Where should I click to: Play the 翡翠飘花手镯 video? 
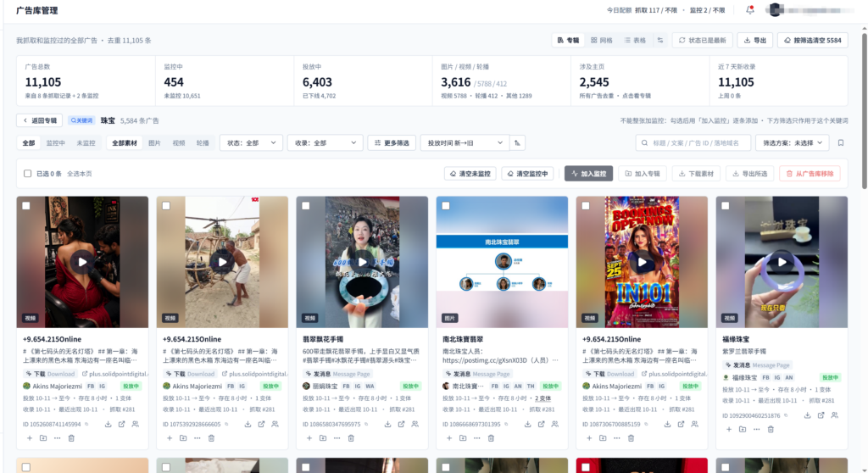(x=362, y=262)
